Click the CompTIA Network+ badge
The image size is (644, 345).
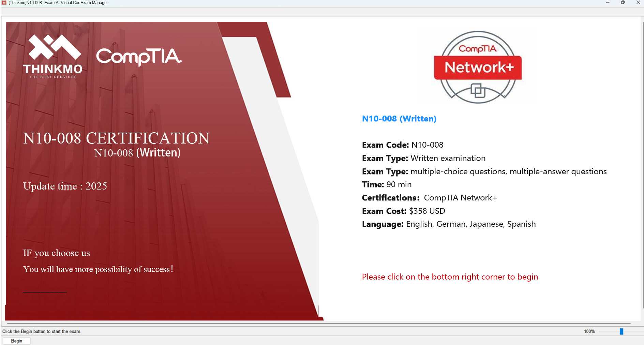click(478, 67)
